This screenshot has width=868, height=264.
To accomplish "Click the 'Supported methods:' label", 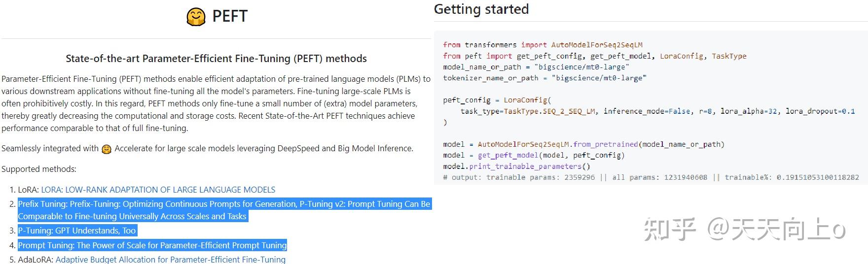I will click(39, 169).
